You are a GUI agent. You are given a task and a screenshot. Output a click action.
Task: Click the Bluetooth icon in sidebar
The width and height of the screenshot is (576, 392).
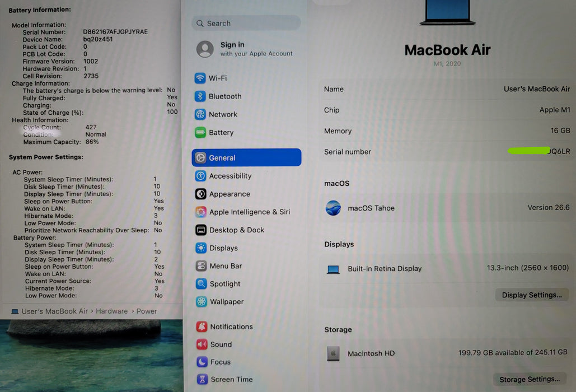pos(200,96)
